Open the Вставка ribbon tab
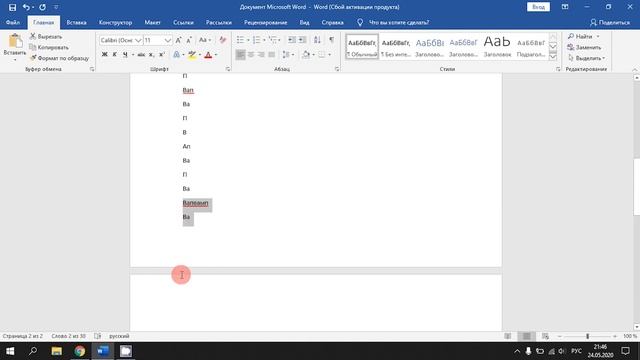Screen dimensions: 640x360 click(x=76, y=22)
